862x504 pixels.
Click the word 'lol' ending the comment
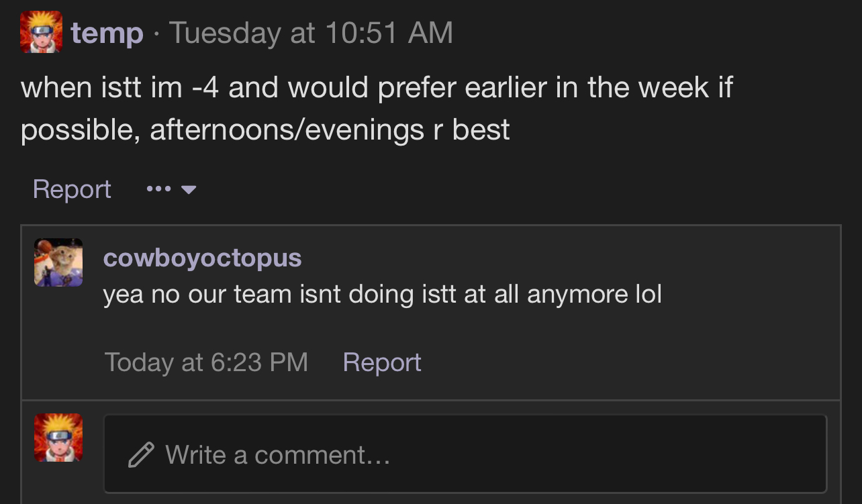point(649,294)
